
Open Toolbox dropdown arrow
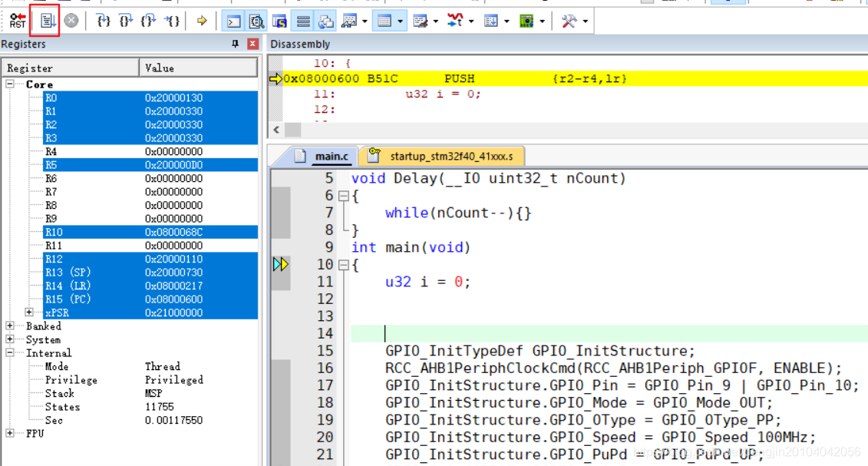585,21
